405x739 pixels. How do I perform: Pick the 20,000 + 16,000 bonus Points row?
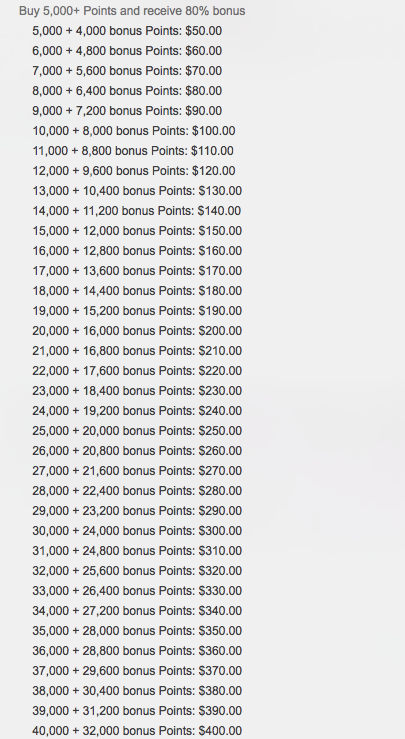point(137,331)
